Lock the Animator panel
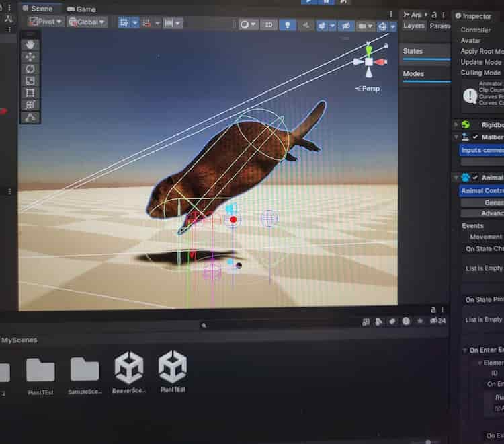 coord(434,15)
